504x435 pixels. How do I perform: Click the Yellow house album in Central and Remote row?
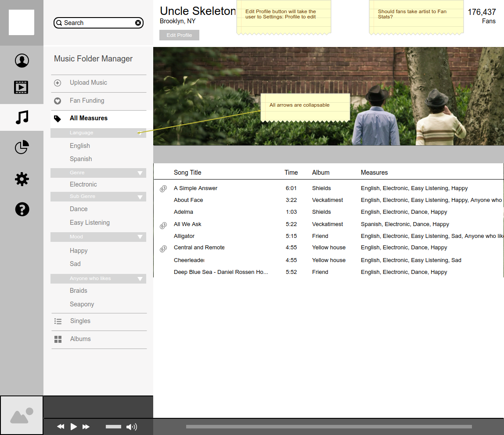(x=328, y=248)
